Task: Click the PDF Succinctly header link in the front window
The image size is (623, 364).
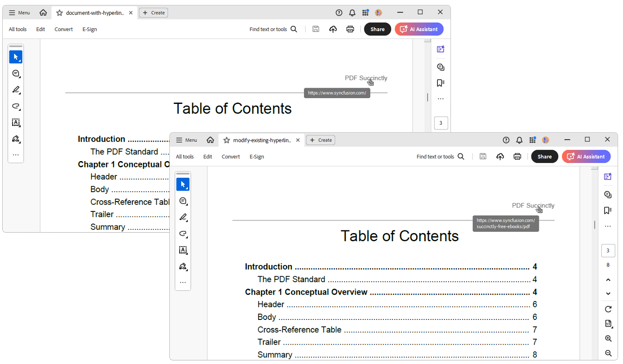Action: (533, 206)
